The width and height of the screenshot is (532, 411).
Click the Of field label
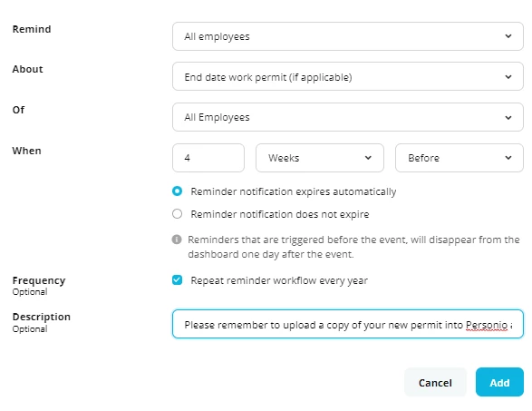click(x=18, y=110)
